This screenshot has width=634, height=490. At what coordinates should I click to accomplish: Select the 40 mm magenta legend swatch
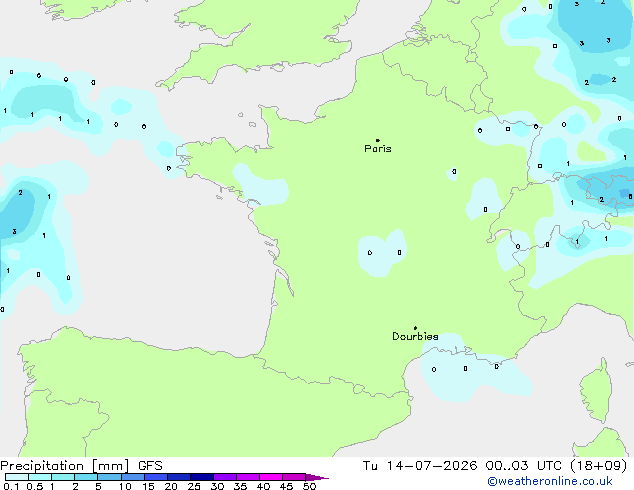(271, 477)
